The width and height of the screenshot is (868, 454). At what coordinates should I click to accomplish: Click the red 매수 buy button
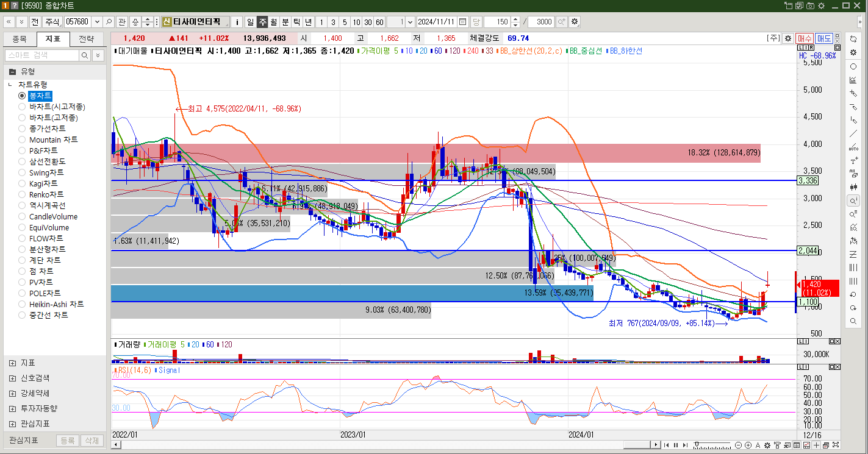(x=805, y=38)
